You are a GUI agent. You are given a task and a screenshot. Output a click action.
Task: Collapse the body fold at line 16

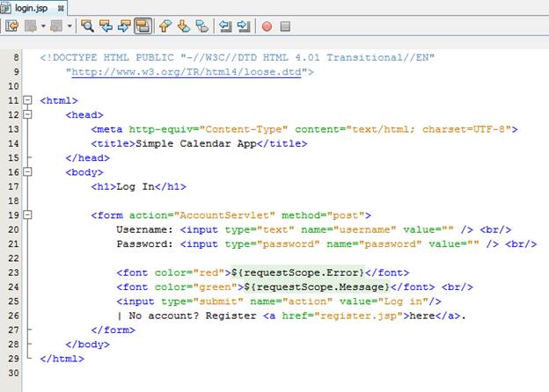(27, 172)
